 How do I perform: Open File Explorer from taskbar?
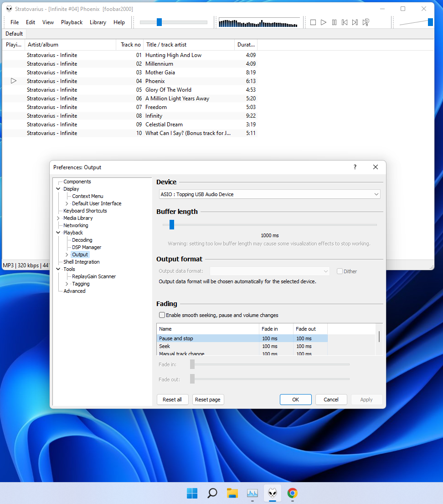[232, 493]
